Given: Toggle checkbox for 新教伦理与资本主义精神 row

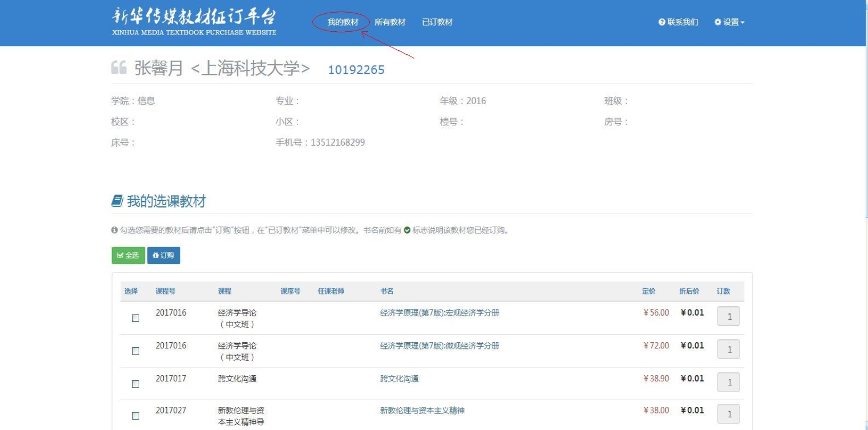Looking at the screenshot, I should coord(136,416).
